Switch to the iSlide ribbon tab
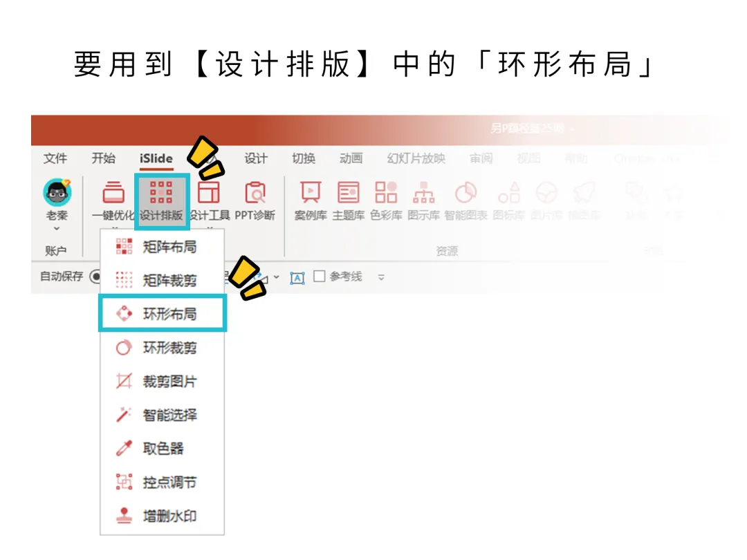747x560 pixels. [x=156, y=158]
